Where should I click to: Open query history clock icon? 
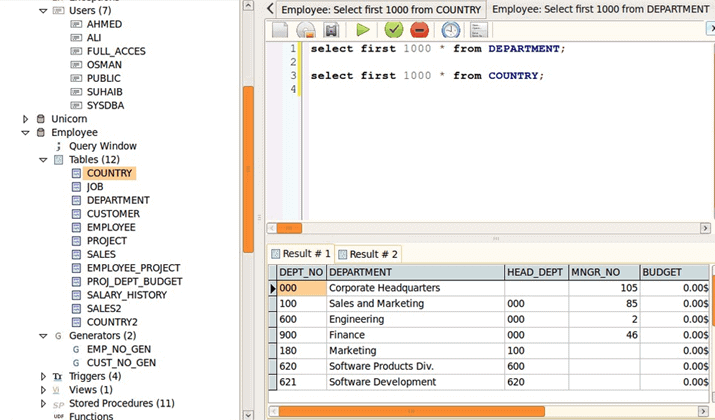point(451,30)
